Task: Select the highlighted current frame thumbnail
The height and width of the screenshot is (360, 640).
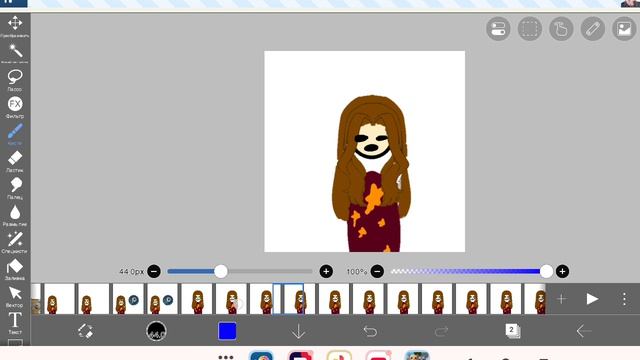Action: (x=288, y=299)
